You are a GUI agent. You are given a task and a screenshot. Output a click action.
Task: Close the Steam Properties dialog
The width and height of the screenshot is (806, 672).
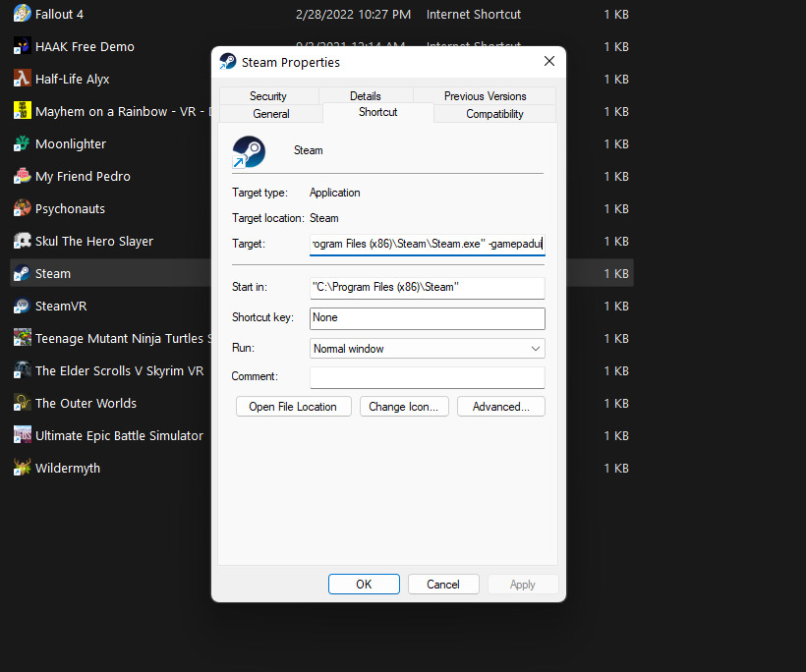(x=549, y=61)
